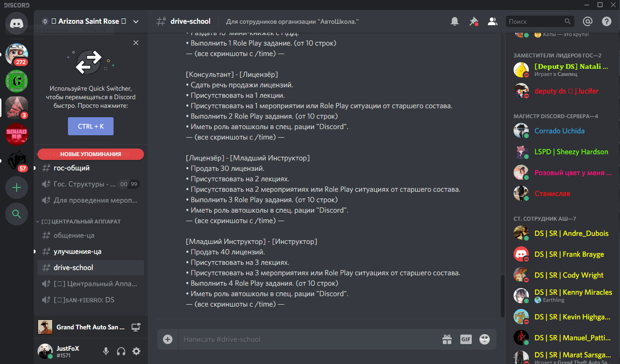Open the emoji picker
The height and width of the screenshot is (364, 620).
(485, 339)
